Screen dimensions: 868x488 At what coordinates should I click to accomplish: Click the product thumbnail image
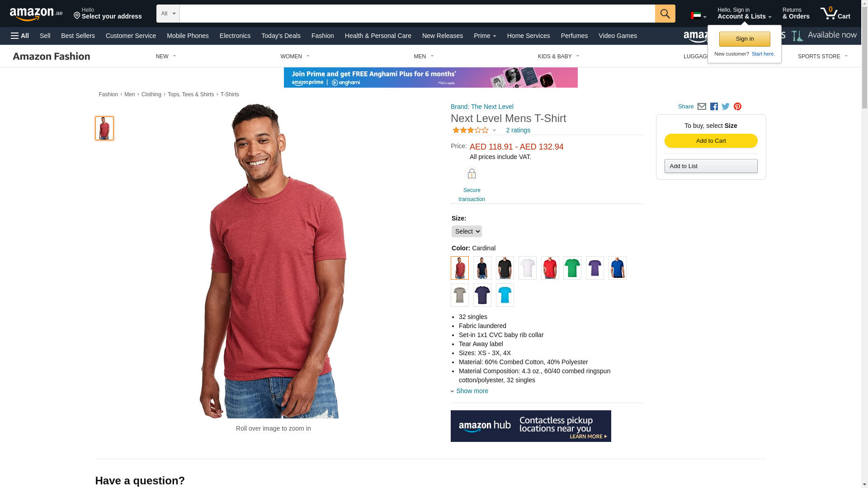coord(104,128)
